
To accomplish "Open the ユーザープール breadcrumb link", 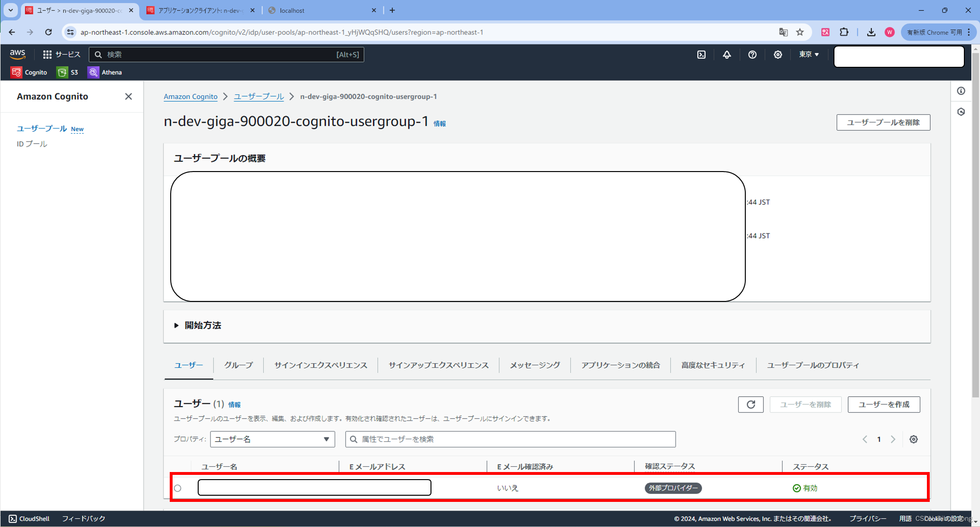I will [x=259, y=96].
